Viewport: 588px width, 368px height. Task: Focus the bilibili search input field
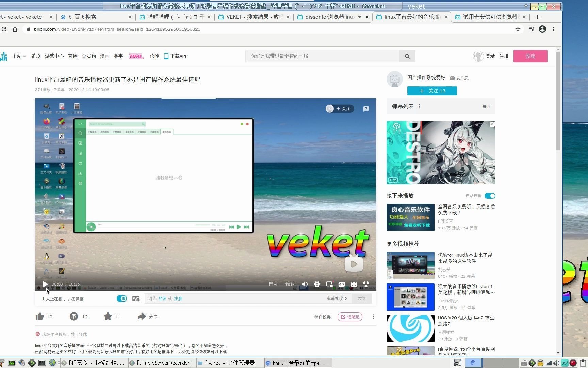[x=322, y=56]
